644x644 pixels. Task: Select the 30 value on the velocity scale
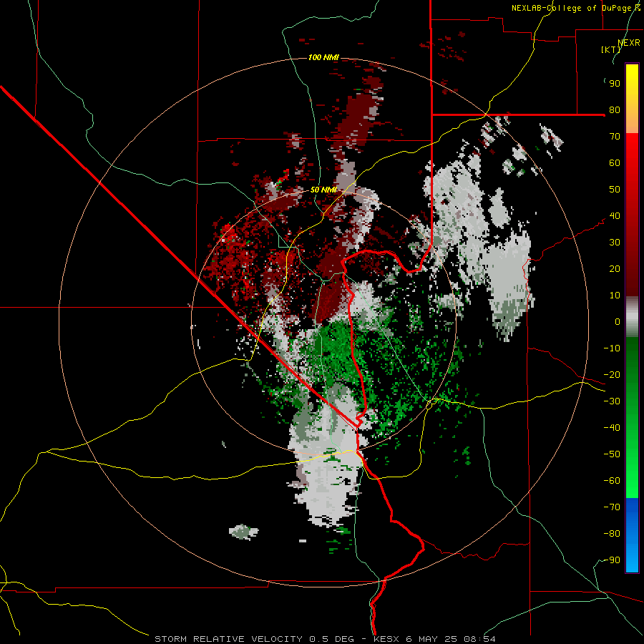[615, 243]
